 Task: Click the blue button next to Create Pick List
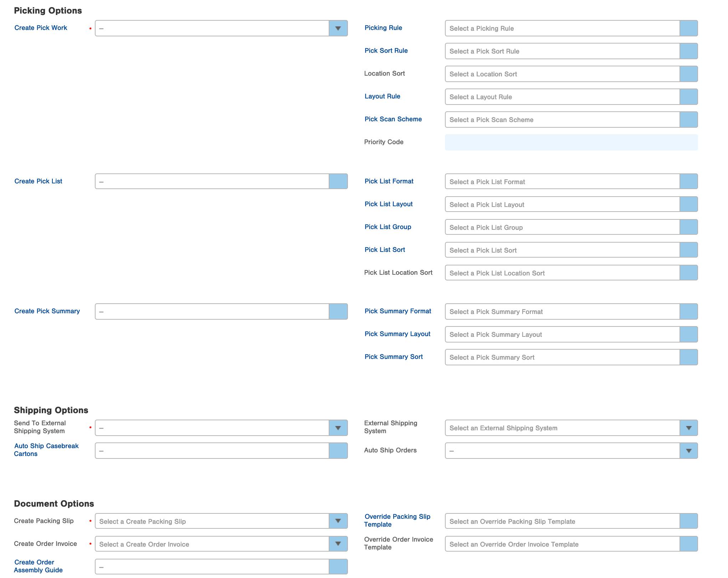point(338,182)
